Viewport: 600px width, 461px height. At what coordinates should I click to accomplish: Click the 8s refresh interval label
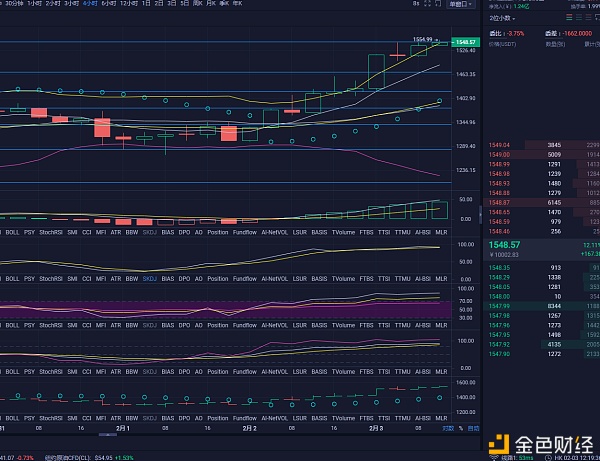pos(416,3)
